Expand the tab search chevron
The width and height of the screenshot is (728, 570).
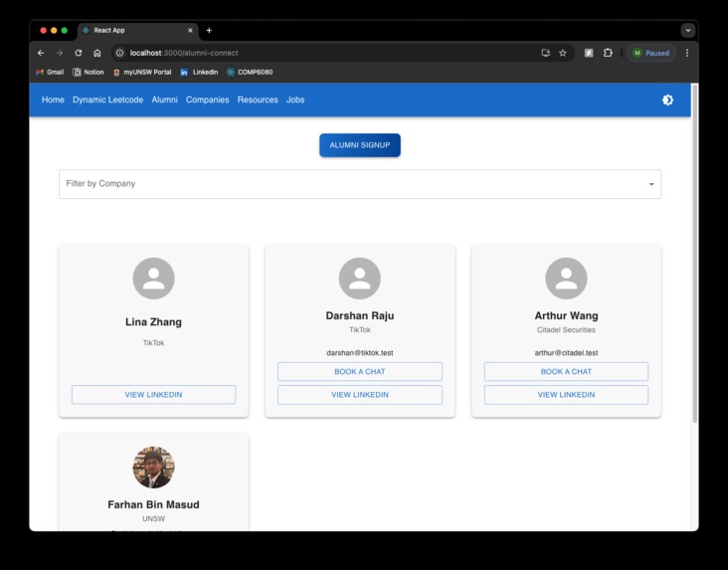tap(688, 30)
